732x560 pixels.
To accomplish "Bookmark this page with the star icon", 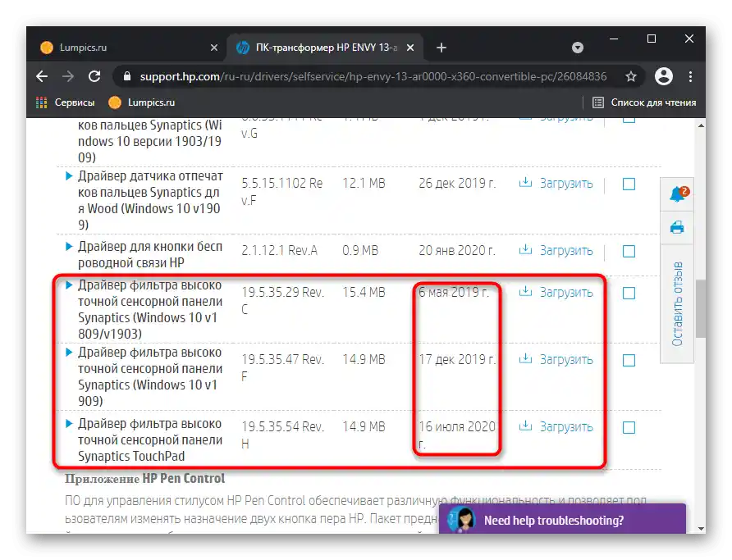I will coord(631,76).
